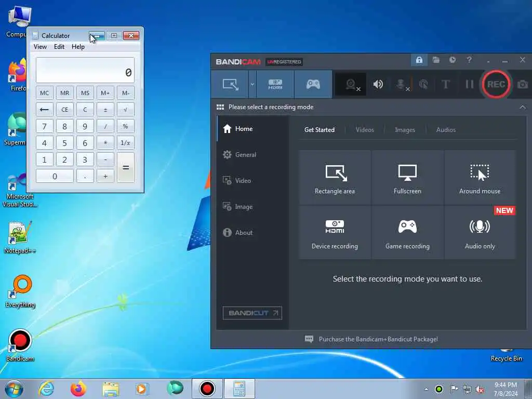Image resolution: width=532 pixels, height=399 pixels.
Task: Toggle the text overlay T icon
Action: point(445,84)
